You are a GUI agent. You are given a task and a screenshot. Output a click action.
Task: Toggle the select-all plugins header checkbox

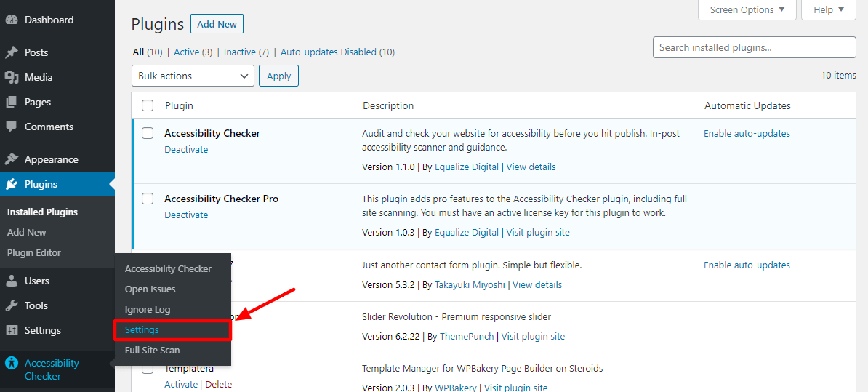148,105
